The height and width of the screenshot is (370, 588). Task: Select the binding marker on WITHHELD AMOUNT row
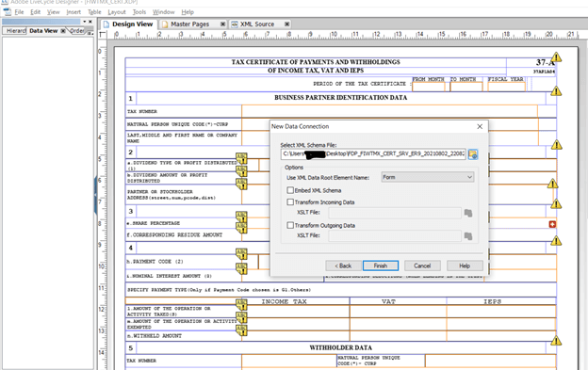tap(241, 330)
